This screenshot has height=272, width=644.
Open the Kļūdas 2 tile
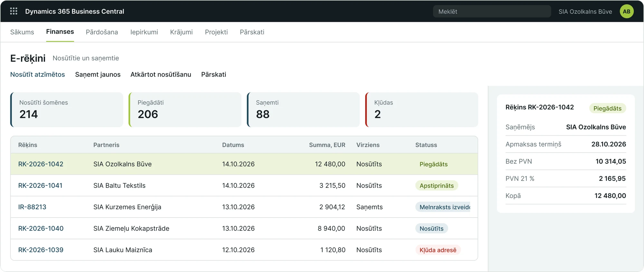point(421,110)
